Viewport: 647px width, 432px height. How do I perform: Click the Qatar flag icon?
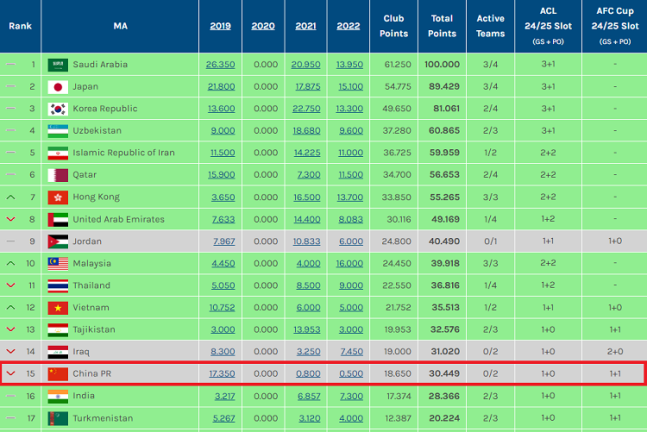pyautogui.click(x=58, y=175)
